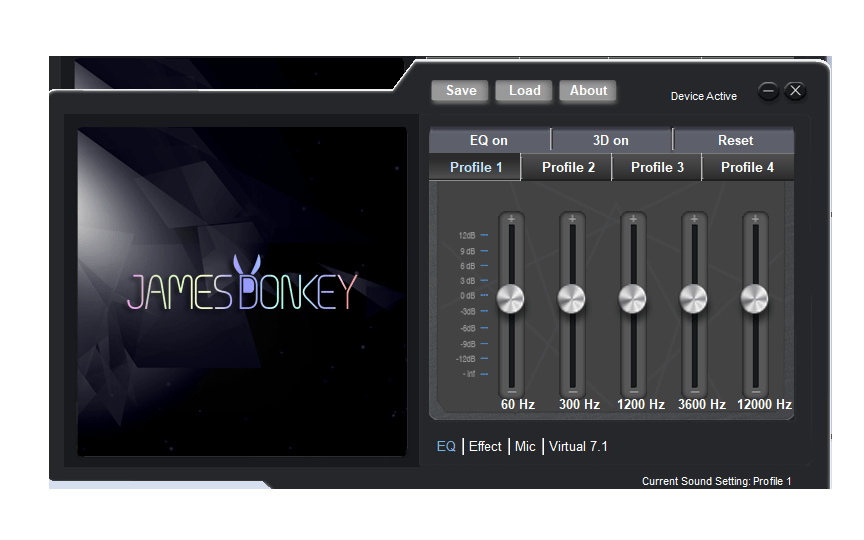Click the James Donkey logo image
Viewport: 864px width, 540px height.
point(242,291)
